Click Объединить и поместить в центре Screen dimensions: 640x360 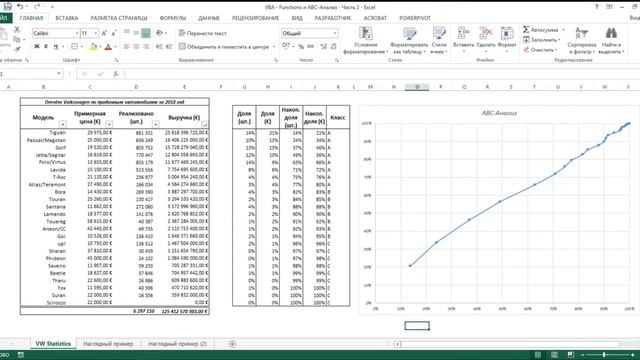click(224, 47)
